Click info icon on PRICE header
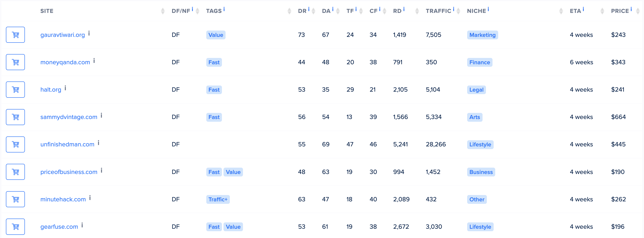644x238 pixels. click(x=631, y=9)
